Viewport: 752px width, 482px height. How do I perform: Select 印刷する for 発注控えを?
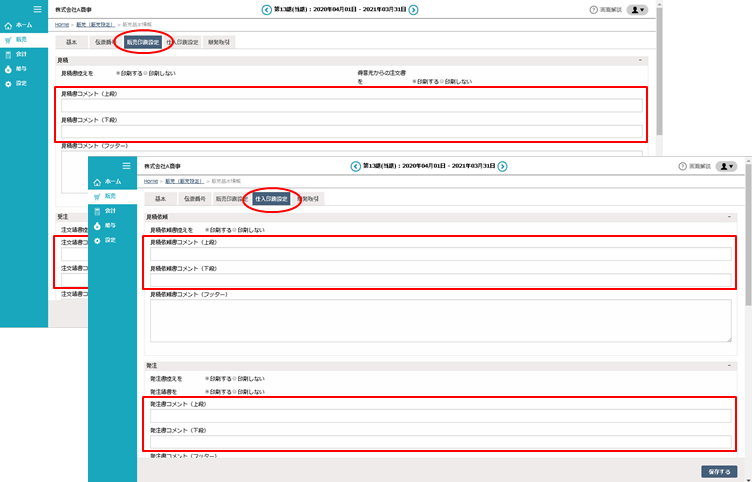pos(207,380)
